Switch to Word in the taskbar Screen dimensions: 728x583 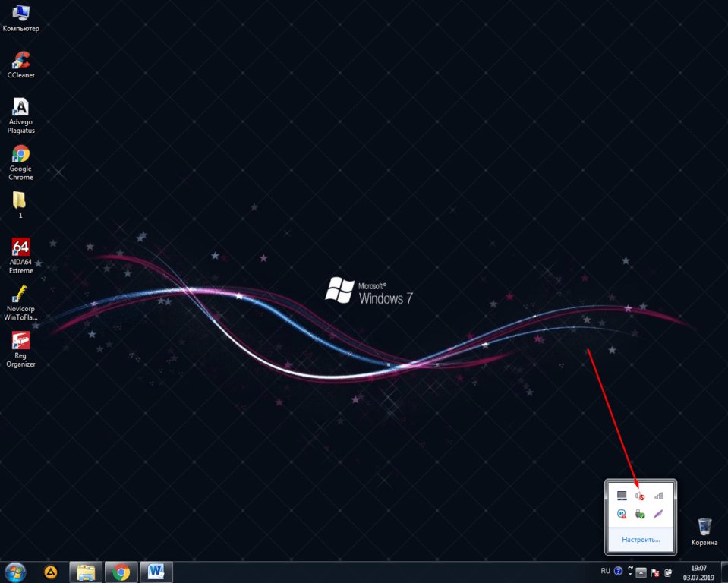tap(156, 572)
